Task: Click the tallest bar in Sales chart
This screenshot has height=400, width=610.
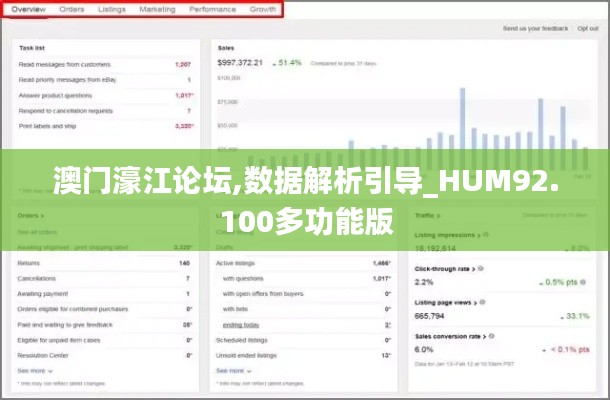Action: pos(464,122)
